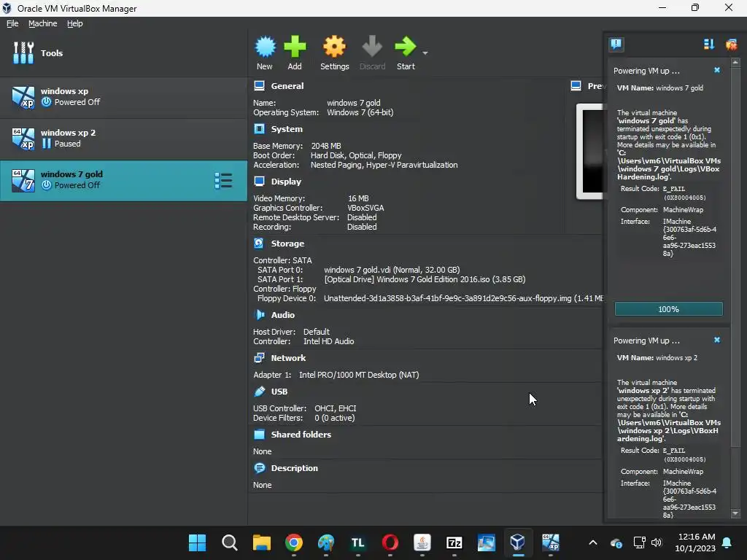Viewport: 747px width, 560px height.
Task: Show hidden system tray icons chevron
Action: (x=592, y=542)
